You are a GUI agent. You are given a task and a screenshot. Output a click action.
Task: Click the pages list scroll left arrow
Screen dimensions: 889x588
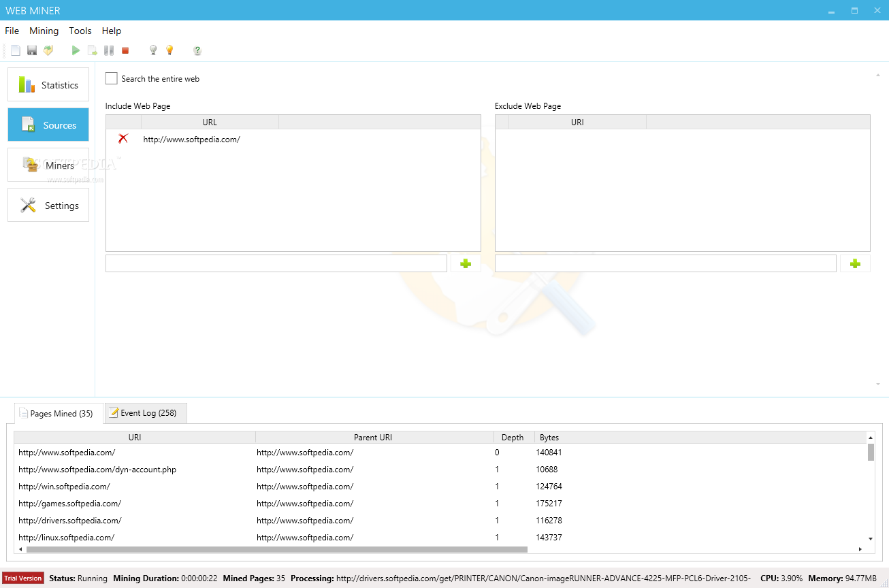(x=20, y=549)
